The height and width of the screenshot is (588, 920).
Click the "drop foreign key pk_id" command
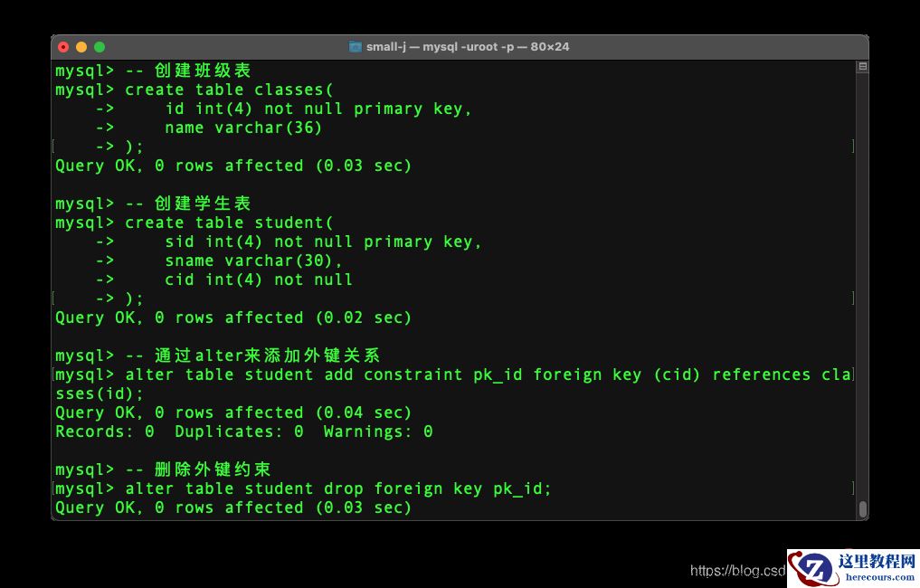(337, 488)
